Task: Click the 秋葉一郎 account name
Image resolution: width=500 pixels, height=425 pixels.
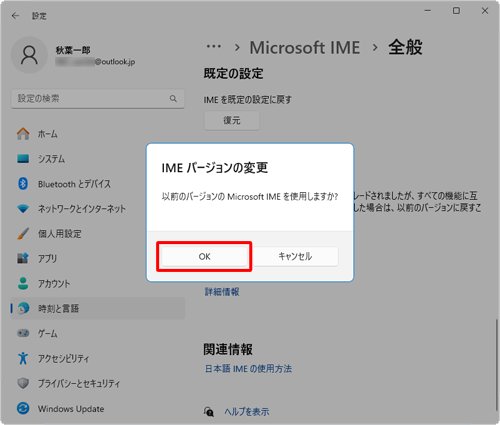Action: click(x=73, y=50)
